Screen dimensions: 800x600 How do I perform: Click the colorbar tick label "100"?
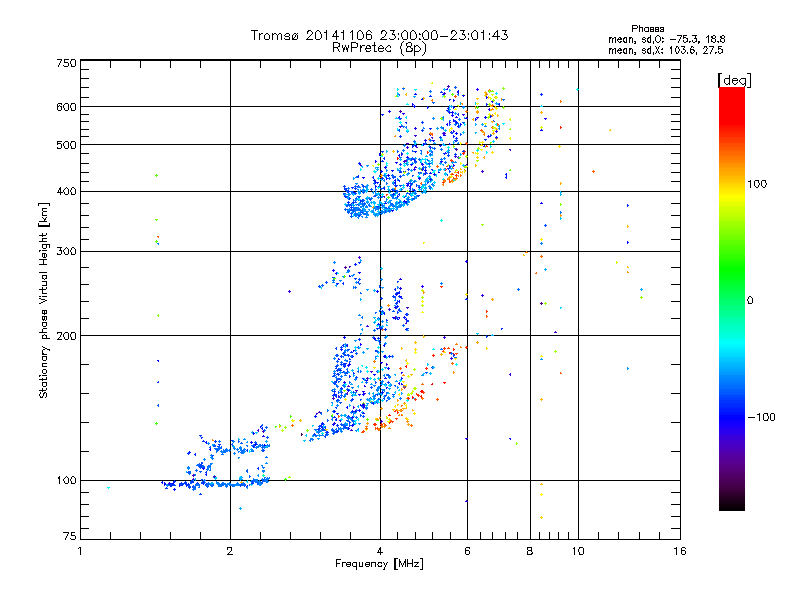(x=757, y=184)
